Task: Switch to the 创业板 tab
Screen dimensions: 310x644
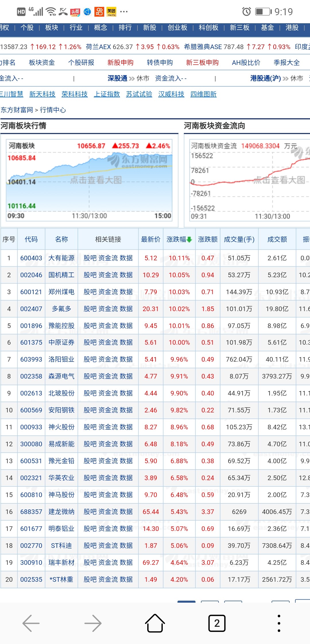Action: pos(177,28)
